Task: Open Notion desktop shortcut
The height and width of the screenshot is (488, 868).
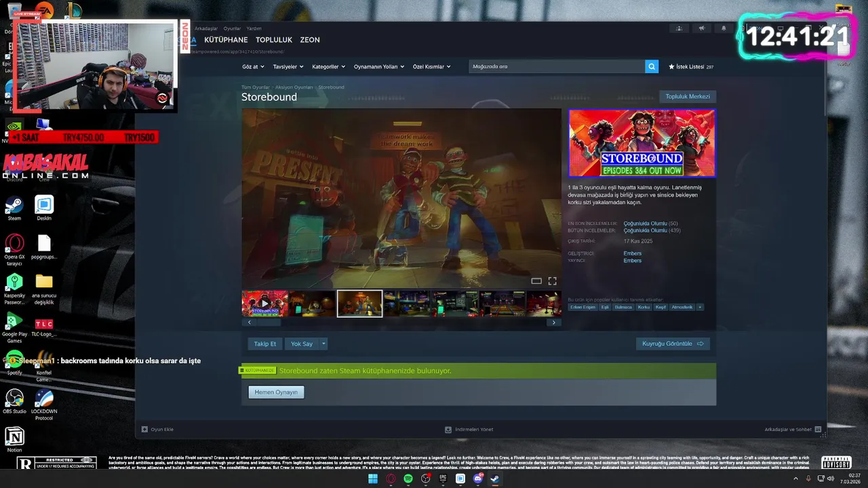Action: (14, 440)
